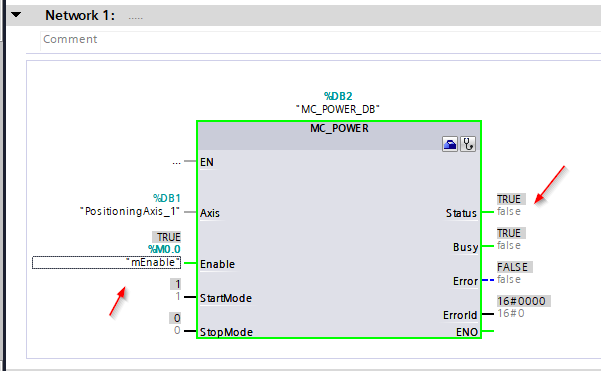The height and width of the screenshot is (371, 601).
Task: Open the MC_POWER configuration icon
Action: (x=450, y=144)
